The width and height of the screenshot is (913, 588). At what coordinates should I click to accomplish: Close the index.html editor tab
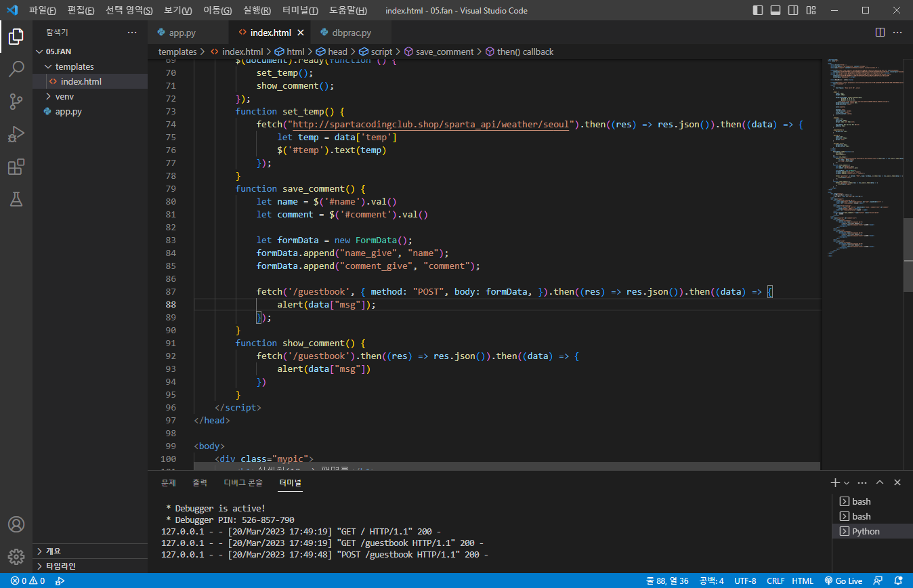pos(301,33)
